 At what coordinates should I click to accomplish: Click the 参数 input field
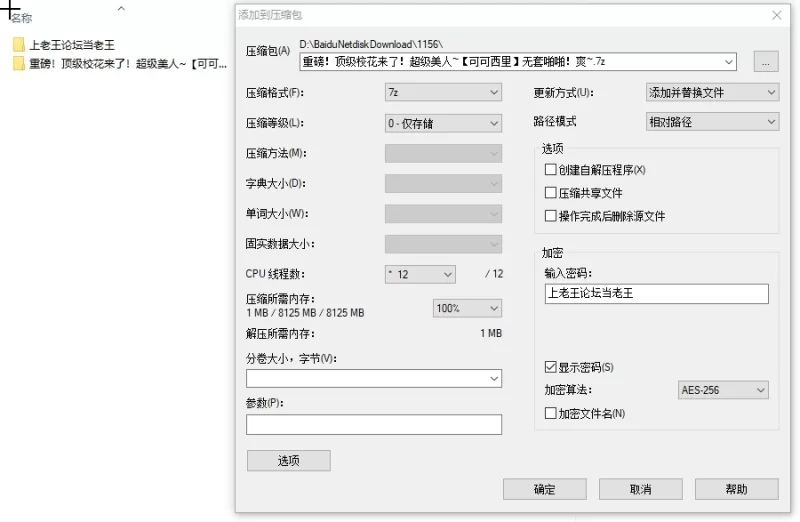click(x=373, y=425)
